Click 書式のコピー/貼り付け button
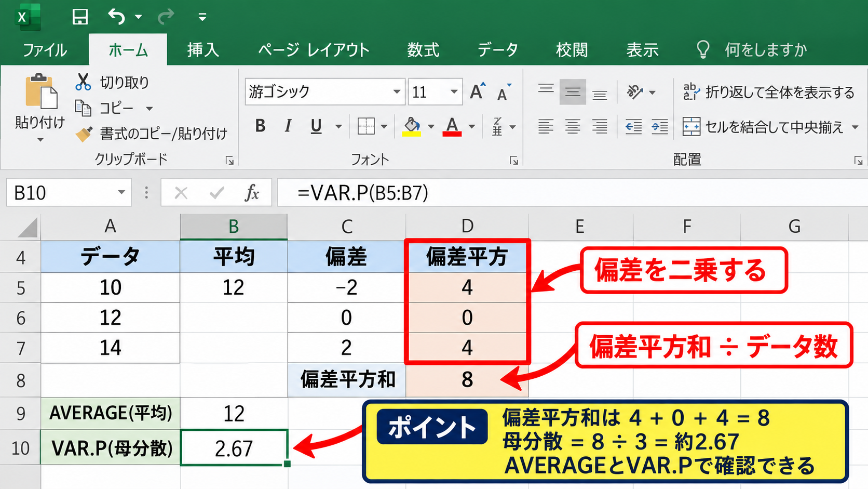The width and height of the screenshot is (868, 489). click(x=152, y=134)
